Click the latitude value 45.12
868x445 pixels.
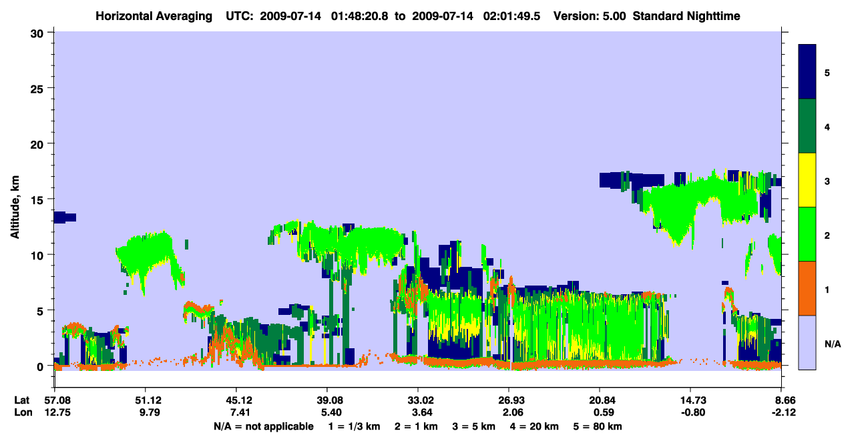[239, 400]
